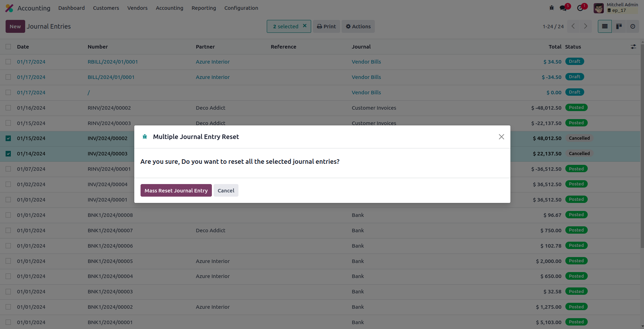Screen dimensions: 644x329
Task: Open the messages chat icon
Action: 563,8
